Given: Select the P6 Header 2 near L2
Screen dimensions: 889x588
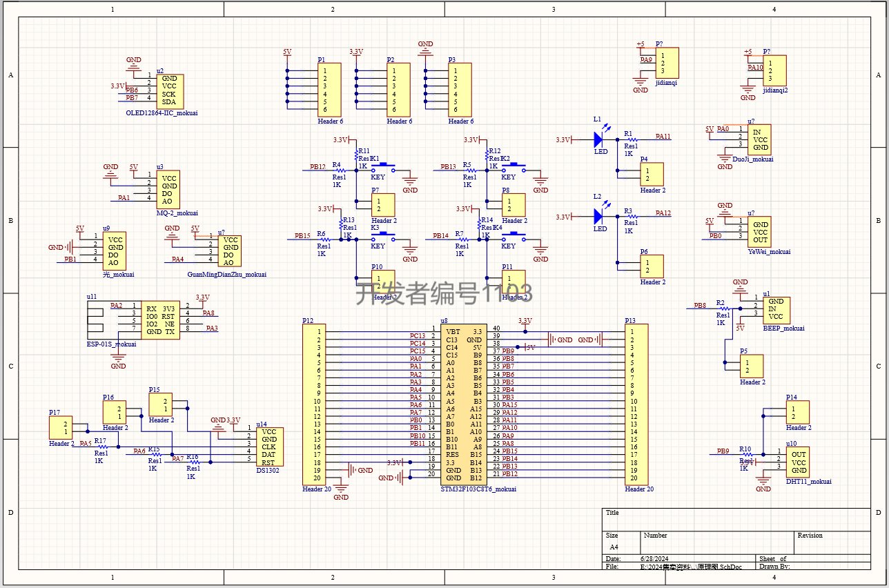Looking at the screenshot, I should point(652,266).
